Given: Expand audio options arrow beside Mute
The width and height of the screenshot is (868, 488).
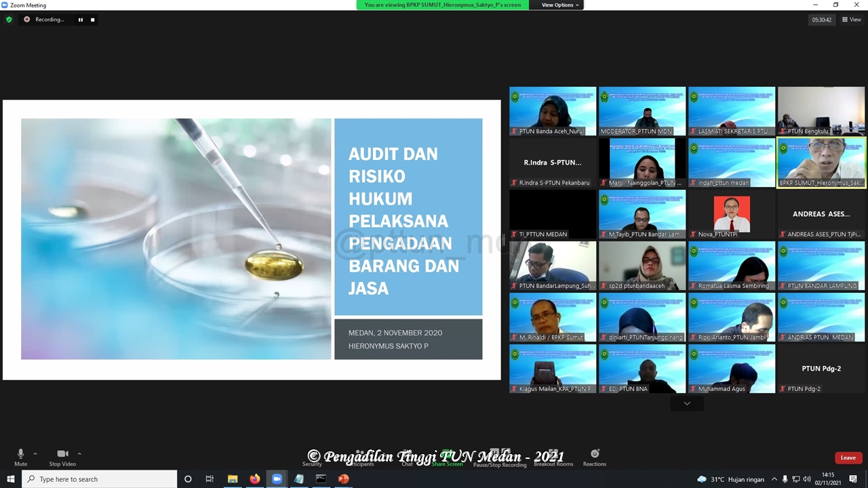Looking at the screenshot, I should (35, 454).
